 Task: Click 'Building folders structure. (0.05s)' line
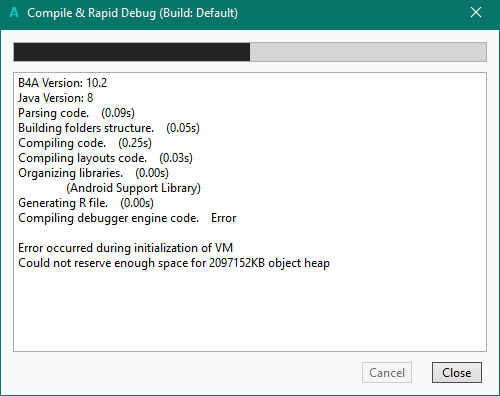109,128
